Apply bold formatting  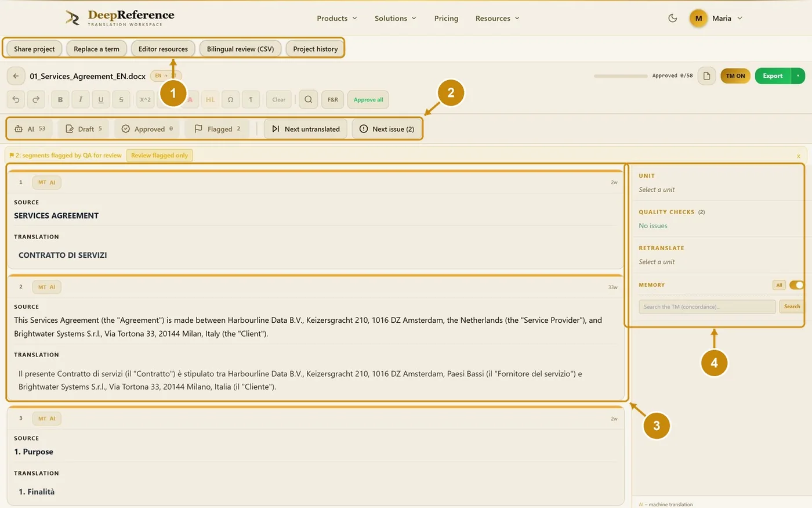tap(60, 100)
